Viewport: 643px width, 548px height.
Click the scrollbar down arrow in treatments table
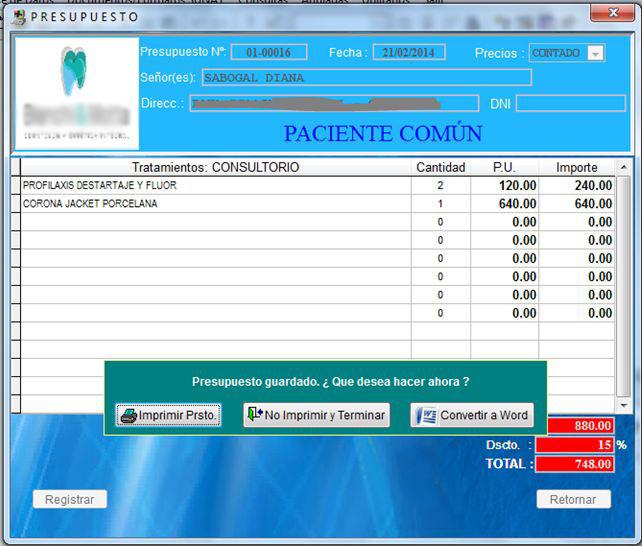(x=623, y=405)
